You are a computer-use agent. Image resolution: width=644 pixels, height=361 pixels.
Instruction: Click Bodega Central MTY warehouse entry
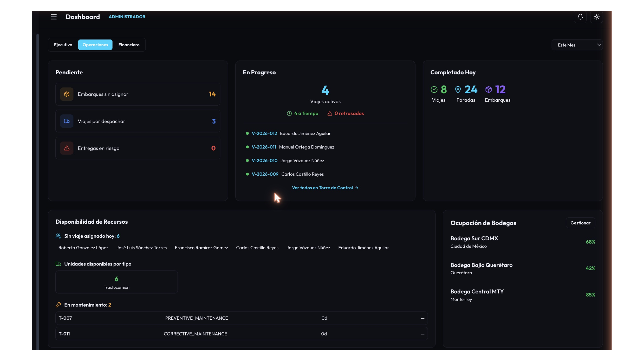pos(523,295)
